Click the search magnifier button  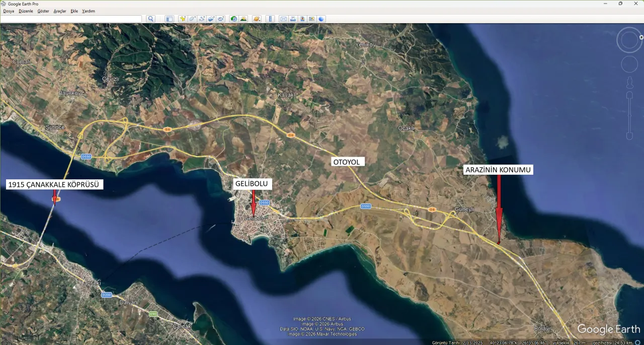[150, 19]
